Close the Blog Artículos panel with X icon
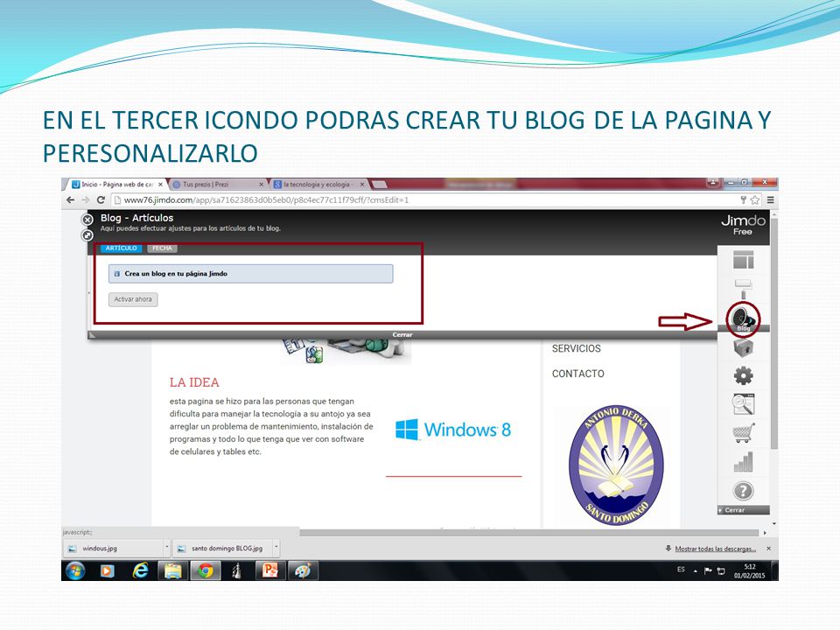This screenshot has width=840, height=630. (87, 220)
